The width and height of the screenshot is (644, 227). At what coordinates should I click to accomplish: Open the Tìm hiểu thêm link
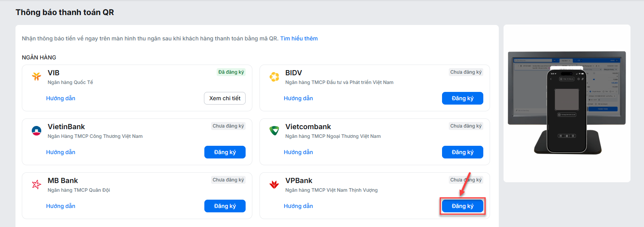pyautogui.click(x=299, y=38)
